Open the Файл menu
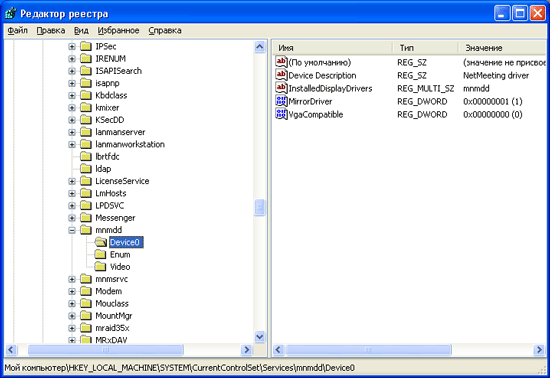Image resolution: width=550 pixels, height=378 pixels. [18, 31]
